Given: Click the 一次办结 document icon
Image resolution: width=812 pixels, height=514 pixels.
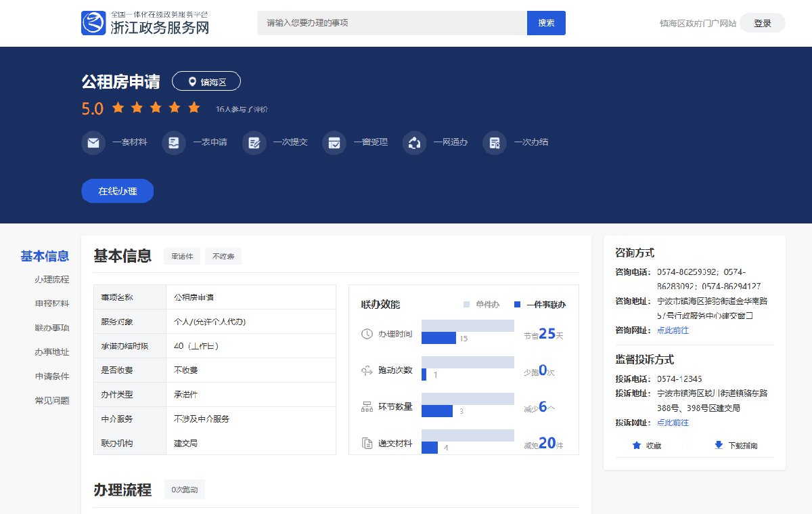Looking at the screenshot, I should pos(495,143).
